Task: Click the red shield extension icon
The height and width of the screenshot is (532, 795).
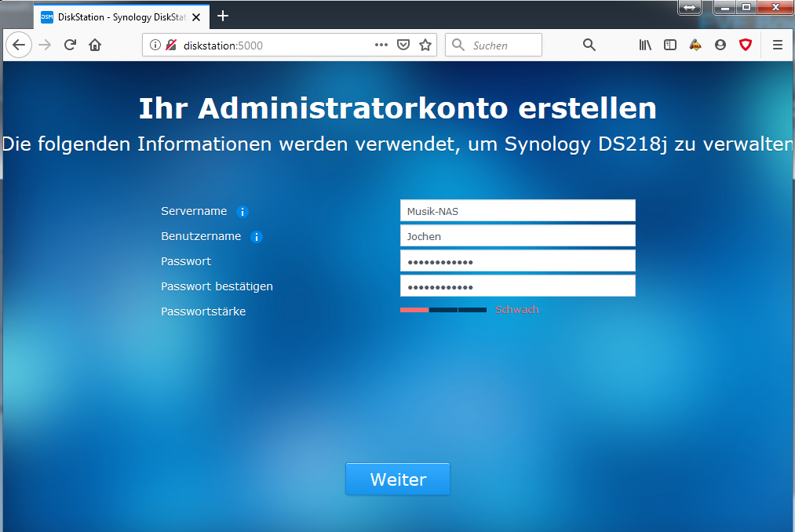Action: [746, 46]
